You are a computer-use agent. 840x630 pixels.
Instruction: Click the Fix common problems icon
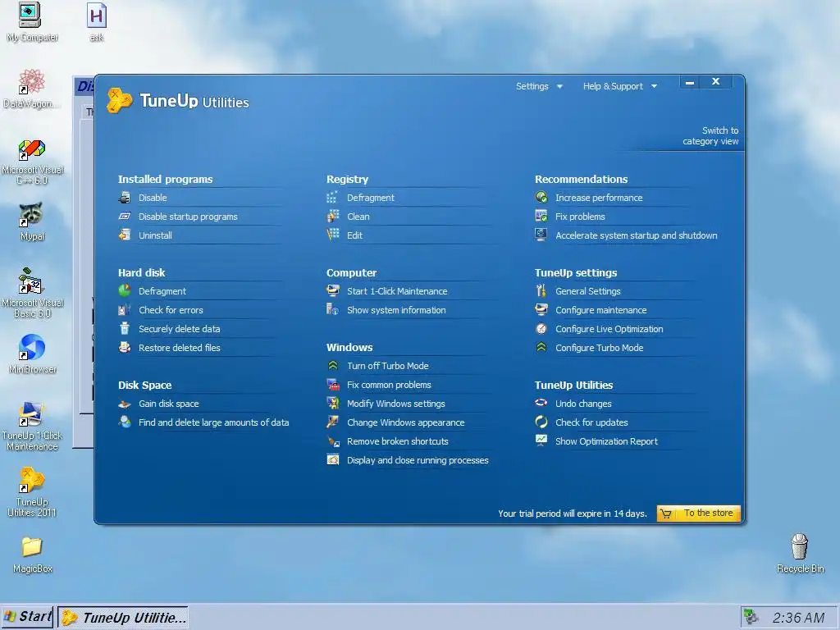tap(333, 385)
